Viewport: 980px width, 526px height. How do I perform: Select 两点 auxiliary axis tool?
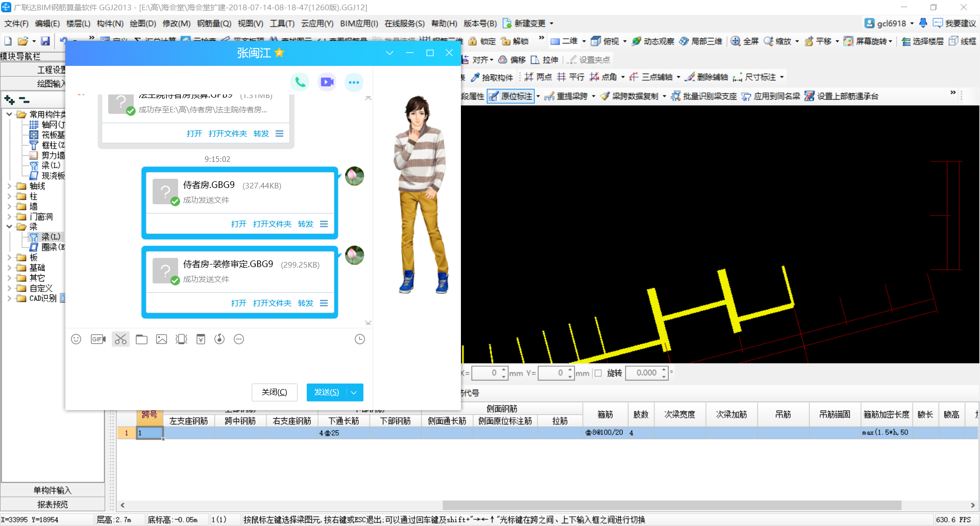[x=538, y=77]
